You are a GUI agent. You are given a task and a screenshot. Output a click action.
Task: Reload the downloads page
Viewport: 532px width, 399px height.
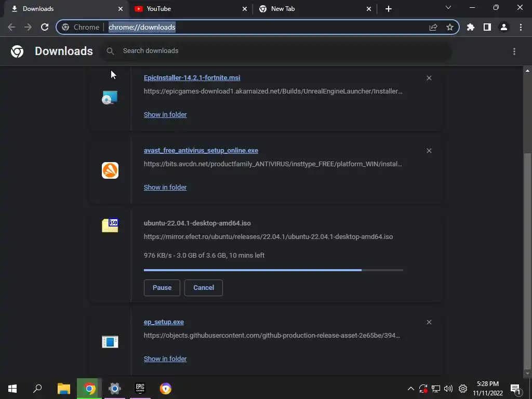[x=45, y=27]
